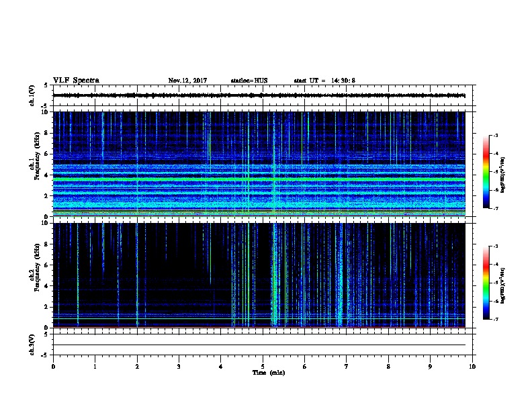Click the "-7" value at the ch.2 colorbar bottom
Viewport: 532px width, 411px height.
[496, 319]
